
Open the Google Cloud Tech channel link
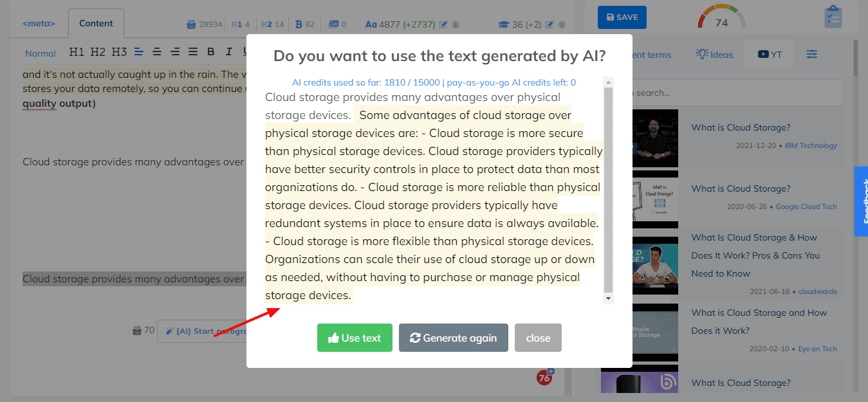(x=806, y=206)
